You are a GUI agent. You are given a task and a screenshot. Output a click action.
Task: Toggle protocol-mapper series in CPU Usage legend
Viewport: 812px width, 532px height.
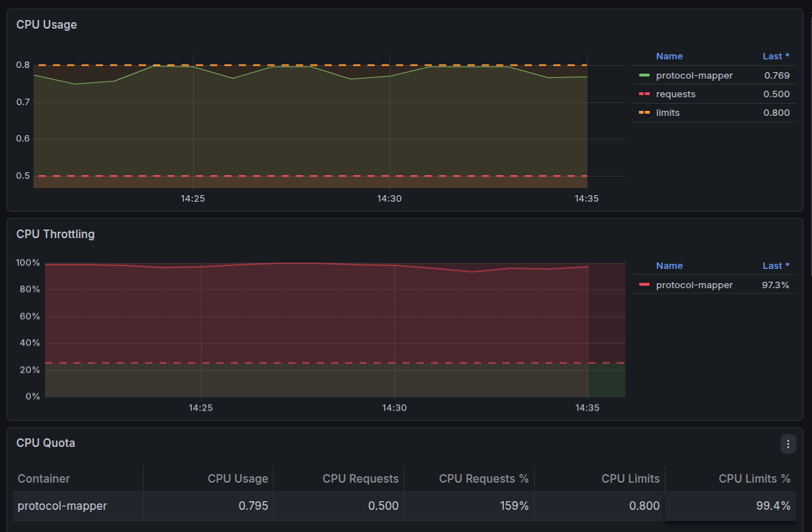(x=694, y=76)
